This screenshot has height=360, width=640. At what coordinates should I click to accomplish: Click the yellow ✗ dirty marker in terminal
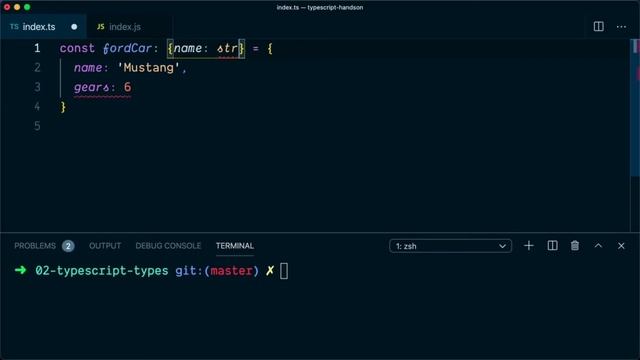pos(270,270)
